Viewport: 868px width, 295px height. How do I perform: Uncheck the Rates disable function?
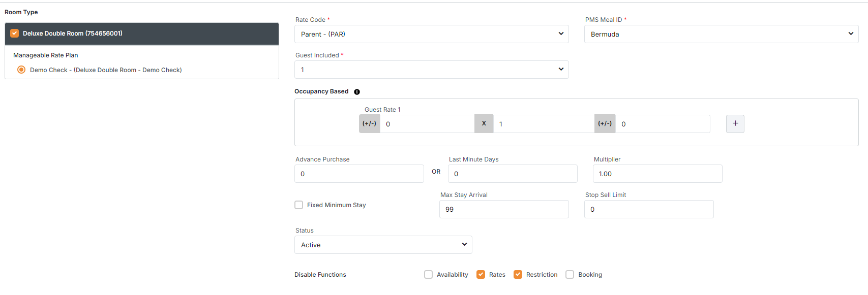coord(481,275)
